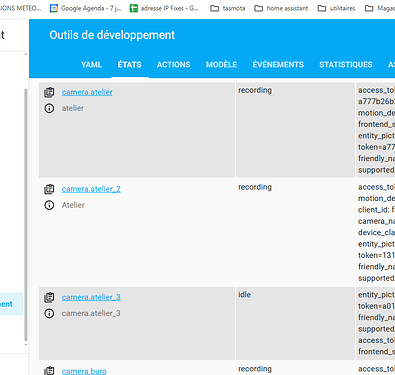Select the camera.atelier entity link
395x375 pixels.
87,92
